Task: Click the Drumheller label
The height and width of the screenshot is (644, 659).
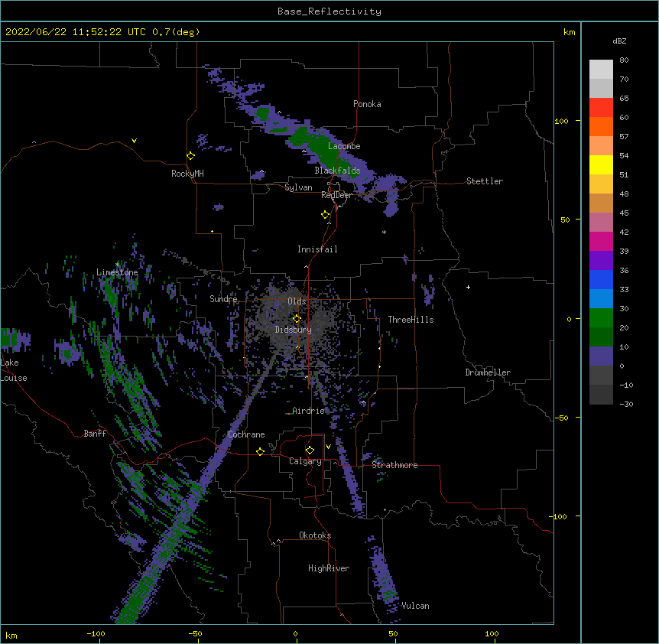Action: 488,372
